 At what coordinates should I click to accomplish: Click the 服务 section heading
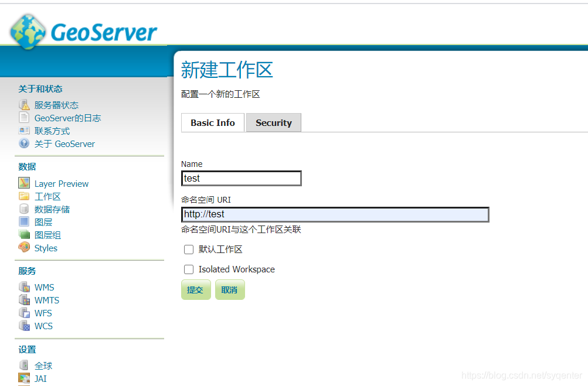click(27, 271)
